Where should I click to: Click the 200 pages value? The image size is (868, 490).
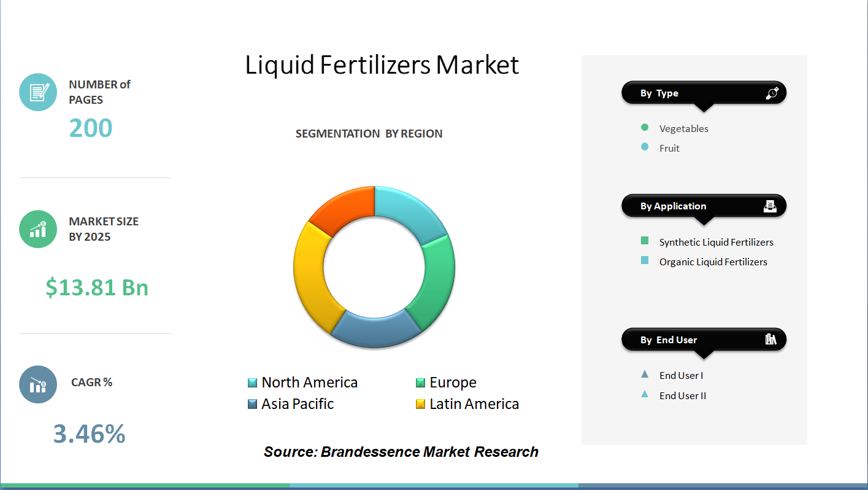pyautogui.click(x=91, y=128)
